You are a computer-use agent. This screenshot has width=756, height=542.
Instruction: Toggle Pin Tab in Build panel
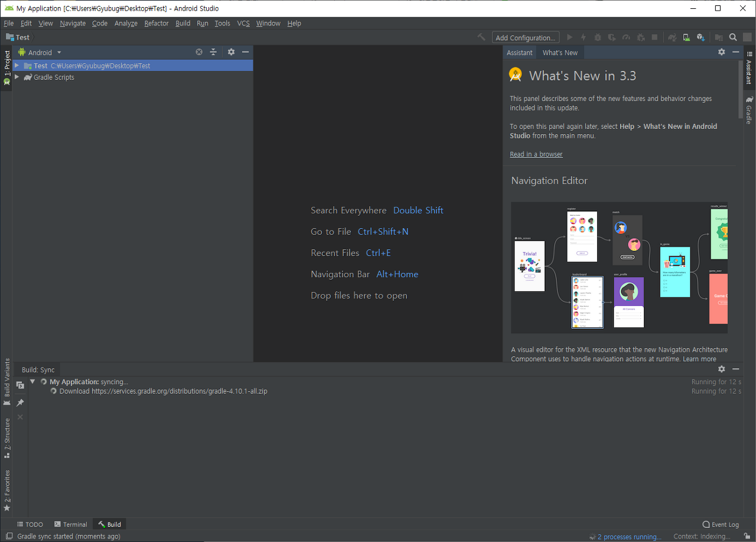(20, 403)
